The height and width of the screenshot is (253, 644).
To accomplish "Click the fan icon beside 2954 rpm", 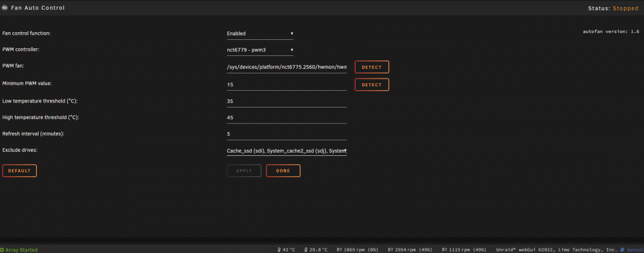I will tap(390, 250).
